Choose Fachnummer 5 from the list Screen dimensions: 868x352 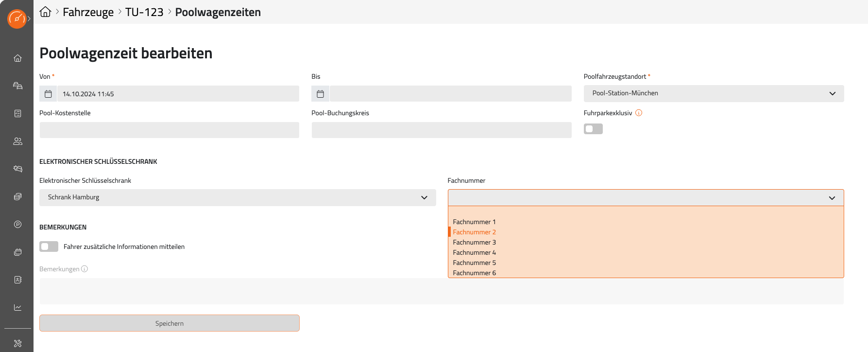[474, 263]
